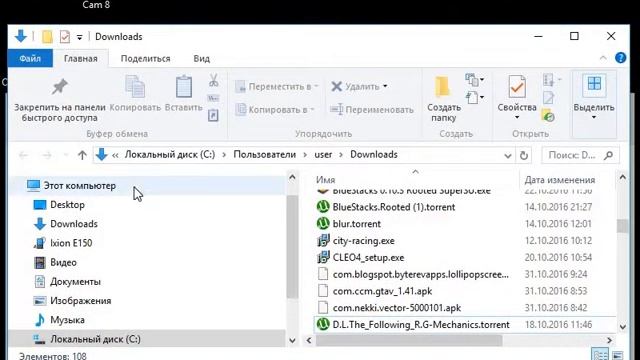Open the new item dropdown in Создать group
Viewport: 640px width, 360px height.
click(474, 80)
